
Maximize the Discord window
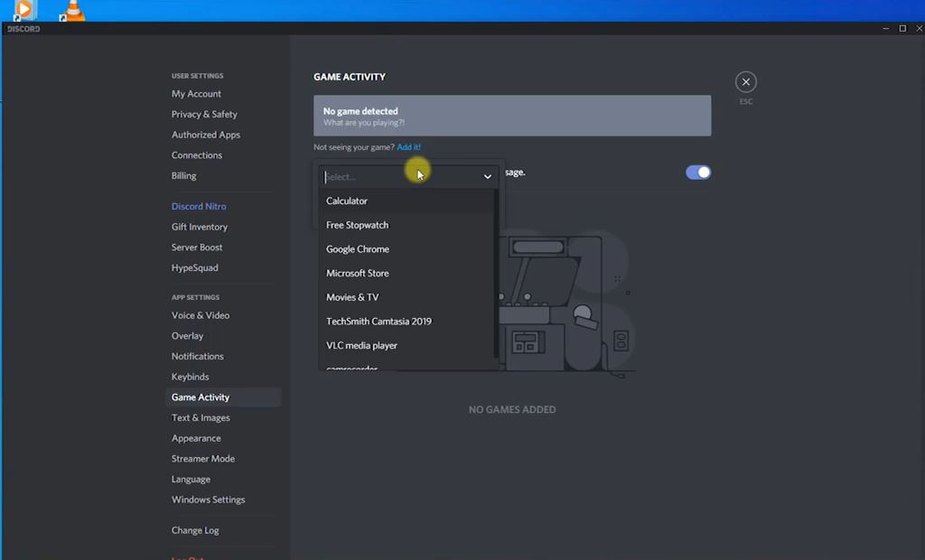902,28
